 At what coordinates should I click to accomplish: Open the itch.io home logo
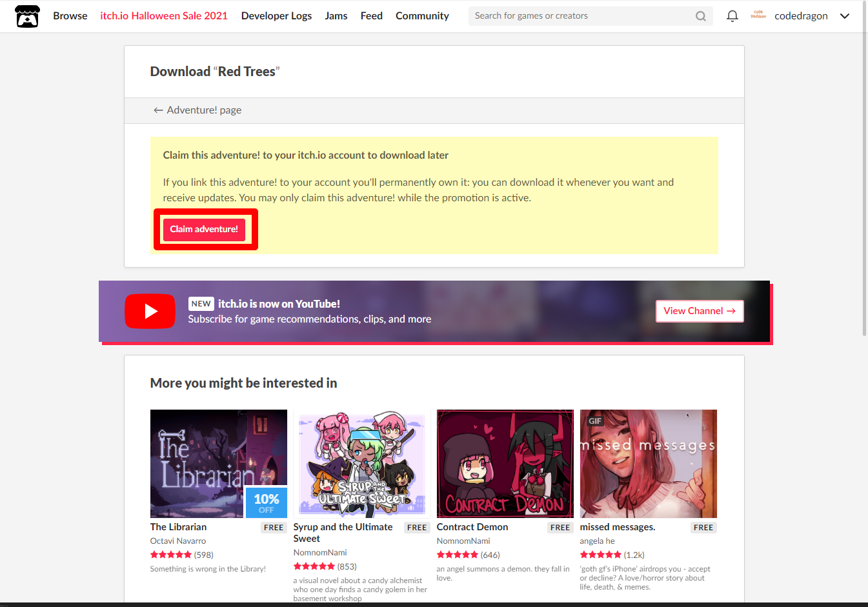27,16
